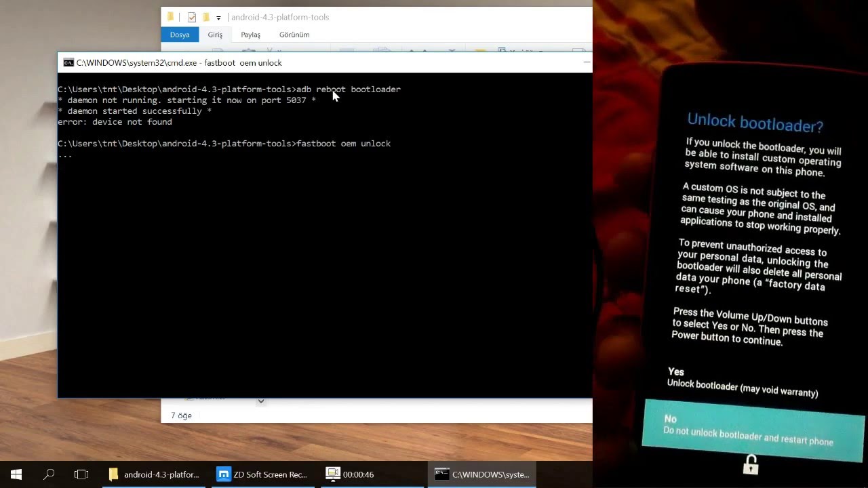Click the padlock icon on the phone screen
The width and height of the screenshot is (868, 488).
[751, 464]
